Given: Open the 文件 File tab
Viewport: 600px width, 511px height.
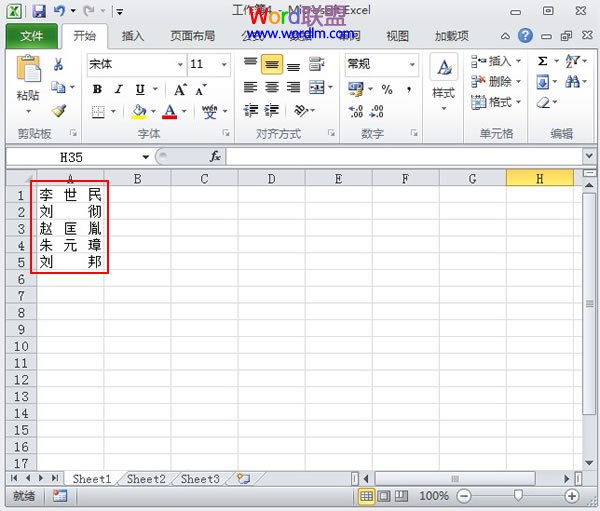Looking at the screenshot, I should tap(32, 36).
